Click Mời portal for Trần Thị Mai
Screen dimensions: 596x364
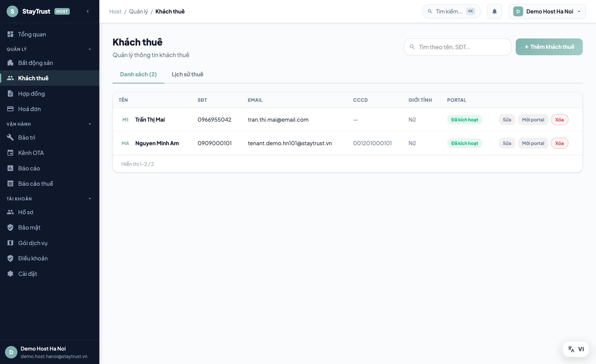pos(533,120)
